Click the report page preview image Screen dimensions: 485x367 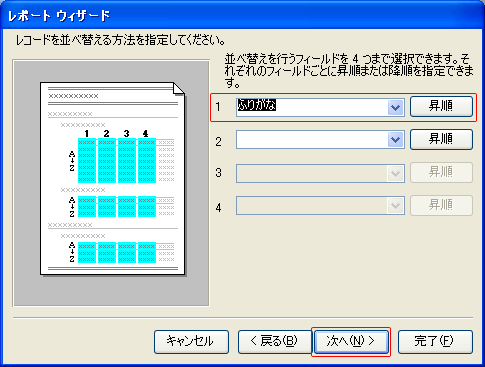[112, 178]
